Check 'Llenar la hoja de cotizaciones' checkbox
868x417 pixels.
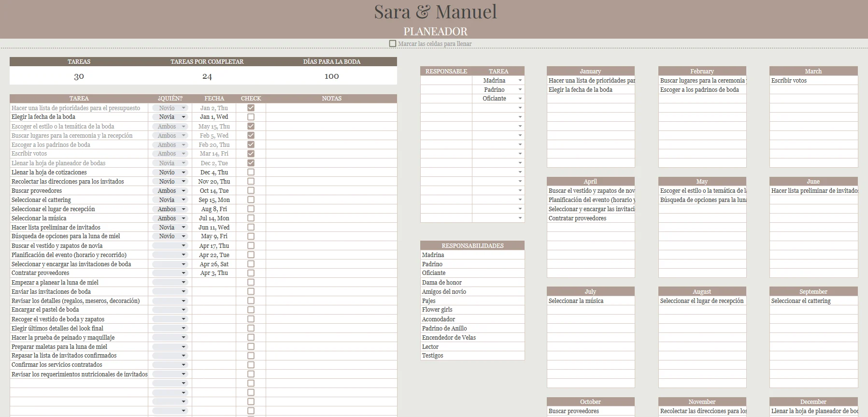tap(251, 172)
